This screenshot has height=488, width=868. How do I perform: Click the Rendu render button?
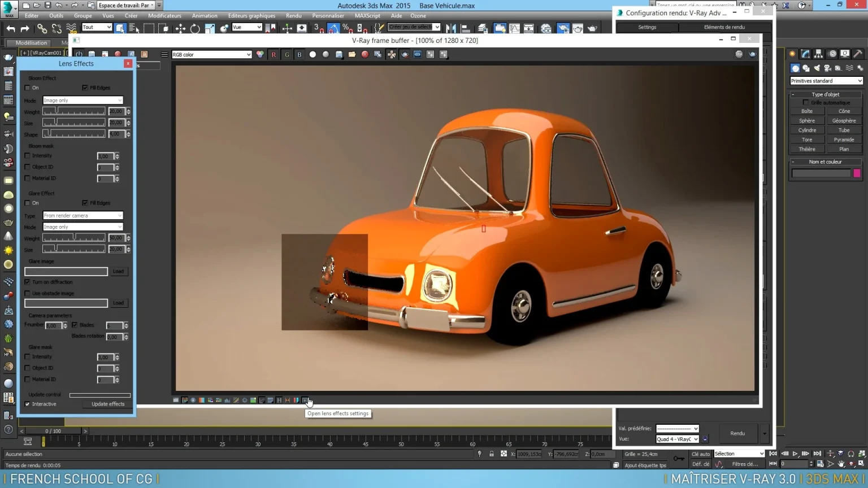[x=737, y=433]
